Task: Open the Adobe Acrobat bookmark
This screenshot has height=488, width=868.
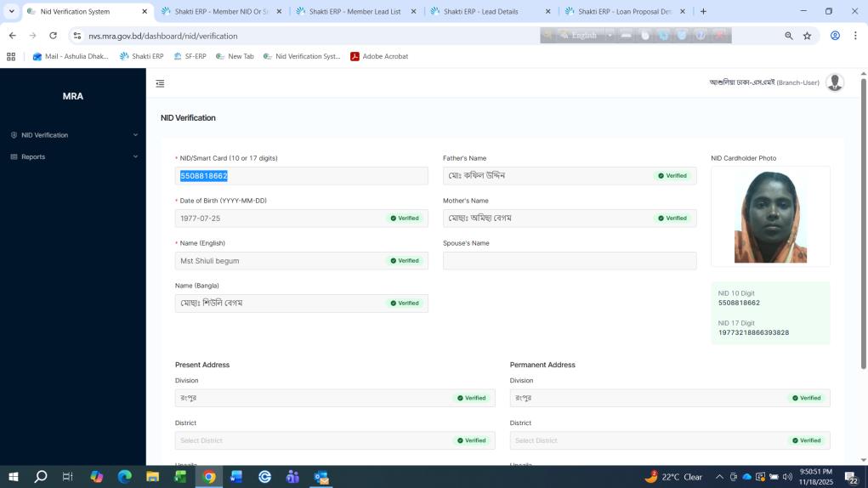Action: [x=379, y=56]
